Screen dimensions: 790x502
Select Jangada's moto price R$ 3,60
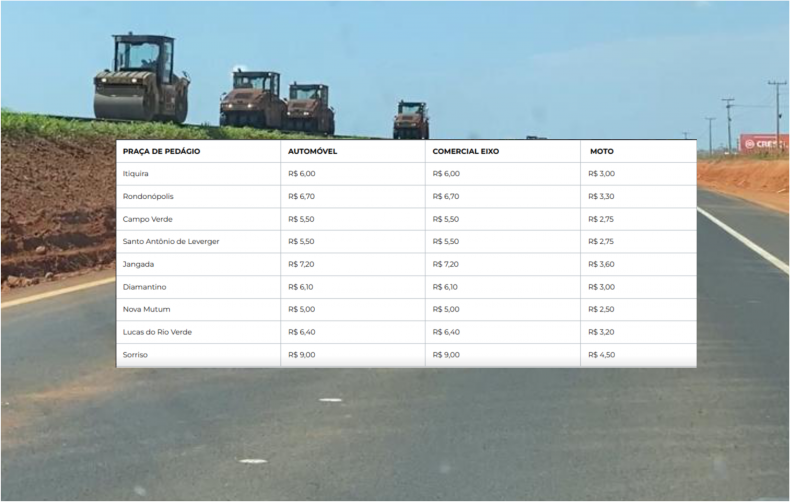tap(601, 264)
